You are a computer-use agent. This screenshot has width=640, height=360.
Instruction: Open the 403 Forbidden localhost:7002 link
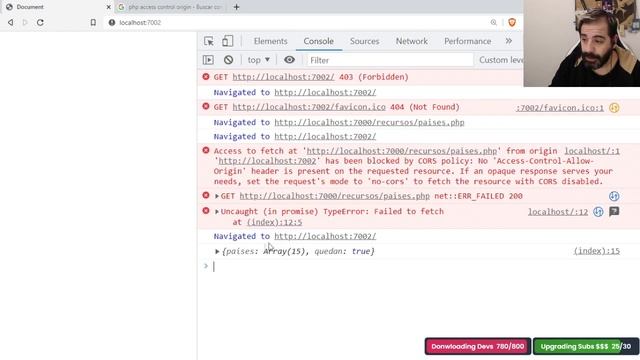click(283, 77)
